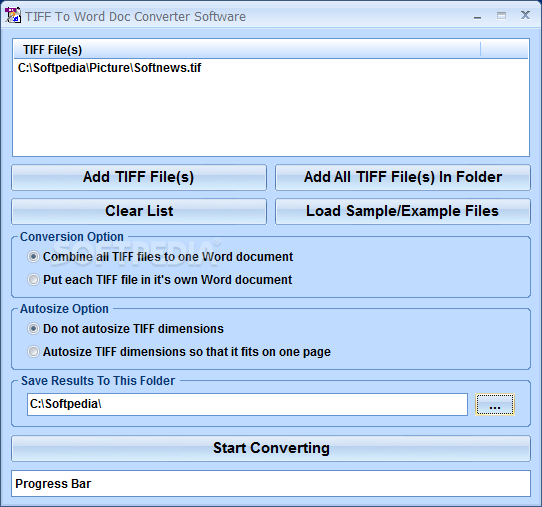
Task: Minimize the converter window
Action: (x=478, y=16)
